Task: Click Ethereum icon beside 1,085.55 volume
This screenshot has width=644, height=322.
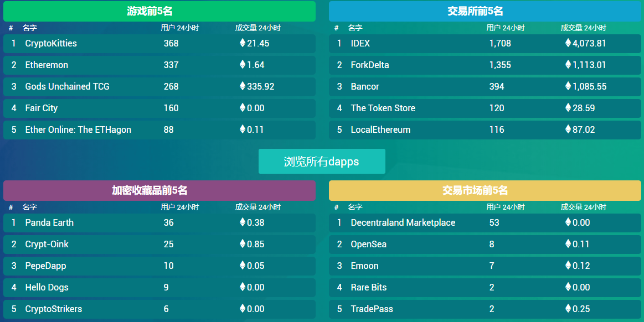Action: [x=568, y=86]
